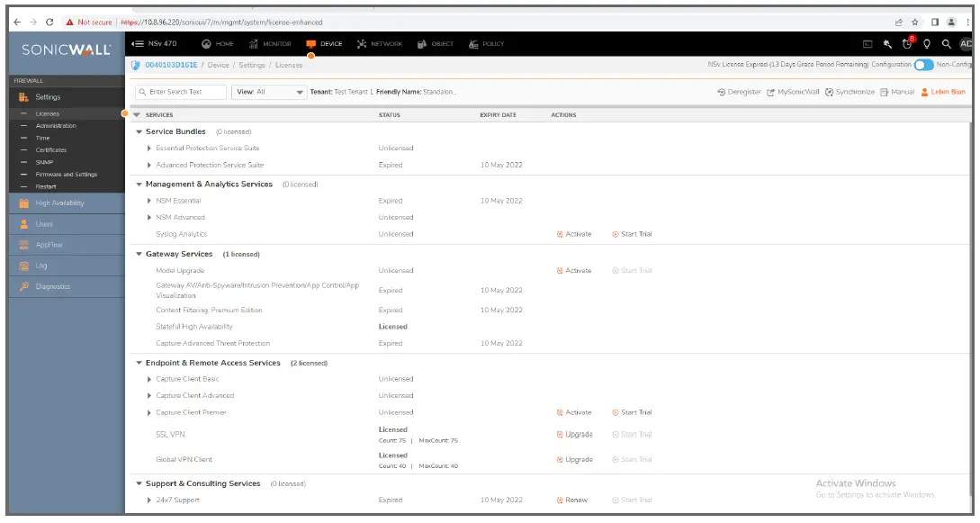This screenshot has height=523, width=980.
Task: Open the wizard (magic wand) icon
Action: (887, 43)
